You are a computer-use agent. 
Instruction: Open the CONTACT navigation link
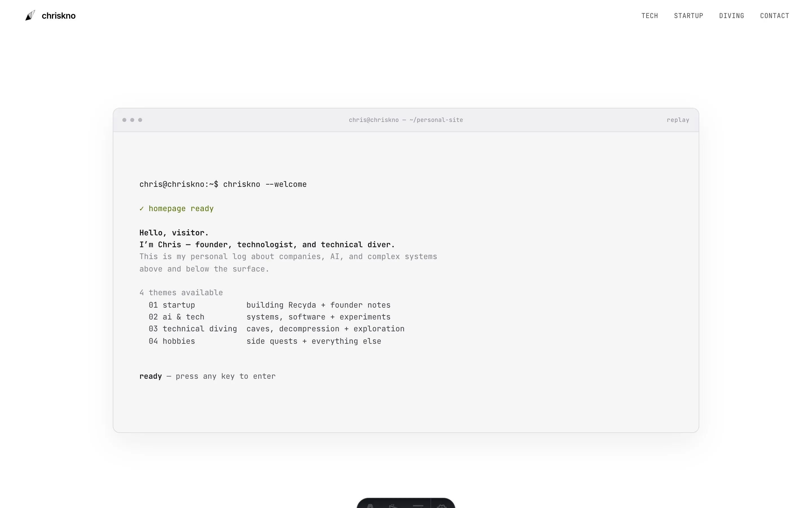[x=775, y=16]
